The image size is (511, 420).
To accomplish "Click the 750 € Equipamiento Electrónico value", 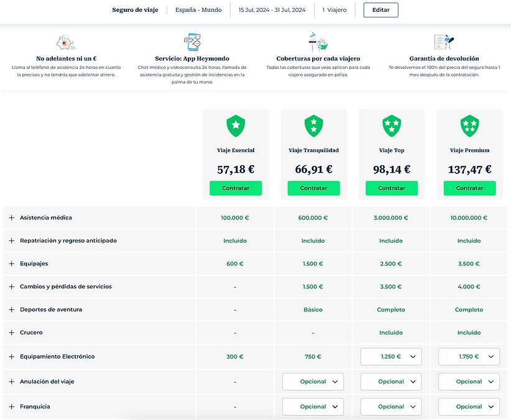I will [x=313, y=357].
